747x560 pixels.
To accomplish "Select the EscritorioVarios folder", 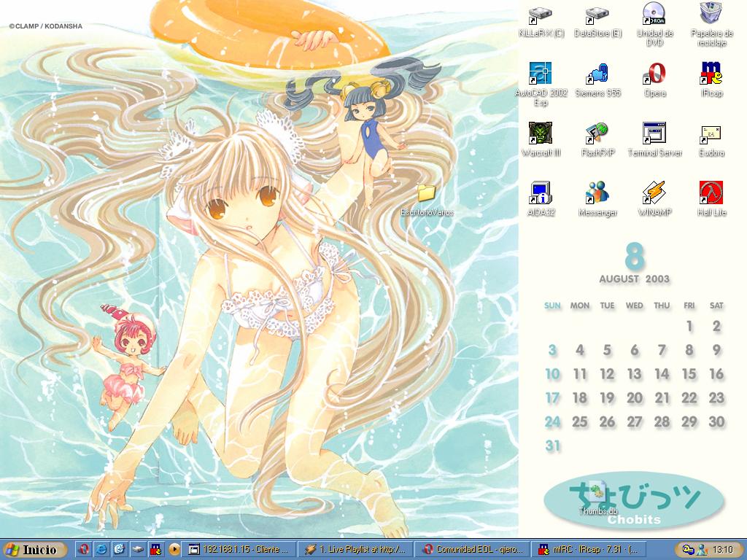I will pos(427,200).
